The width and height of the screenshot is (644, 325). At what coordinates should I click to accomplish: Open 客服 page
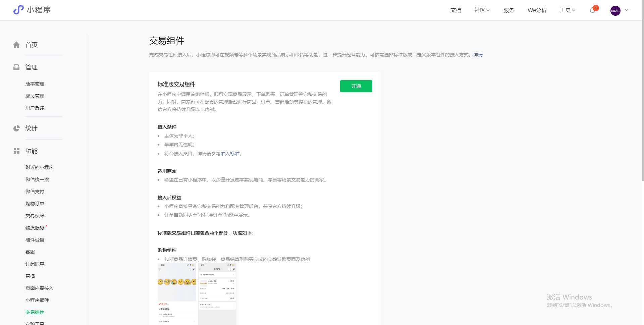click(30, 252)
